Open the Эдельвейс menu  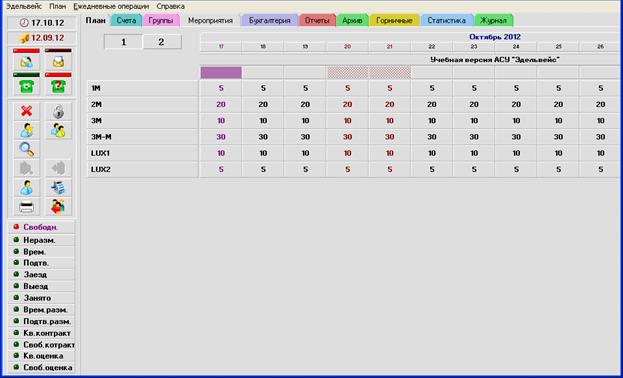click(24, 6)
